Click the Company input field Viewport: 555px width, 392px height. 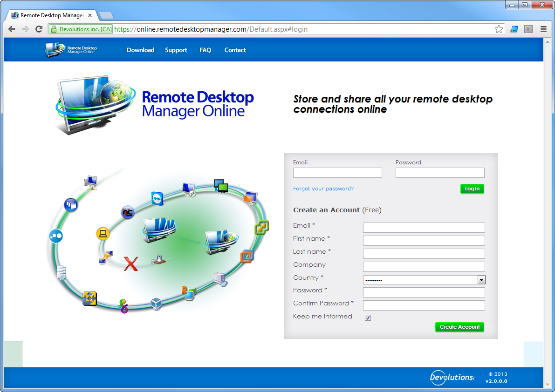[x=424, y=267]
